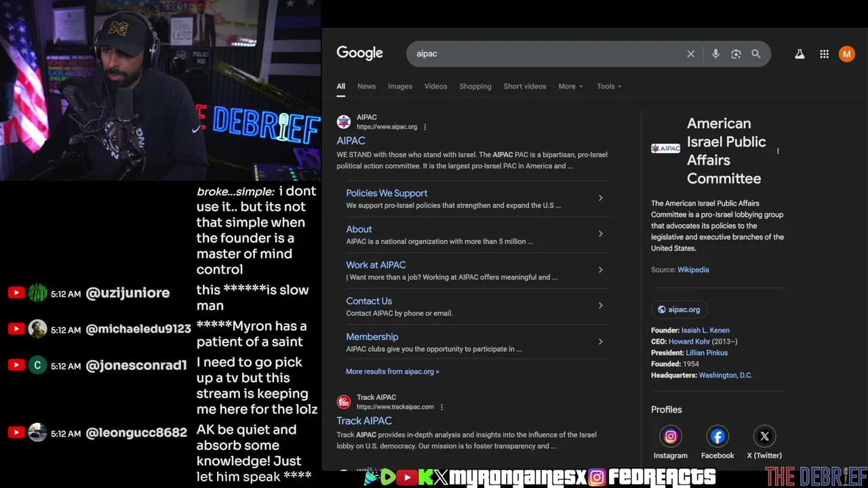Switch to the Images tab
The width and height of the screenshot is (868, 488).
tap(400, 86)
